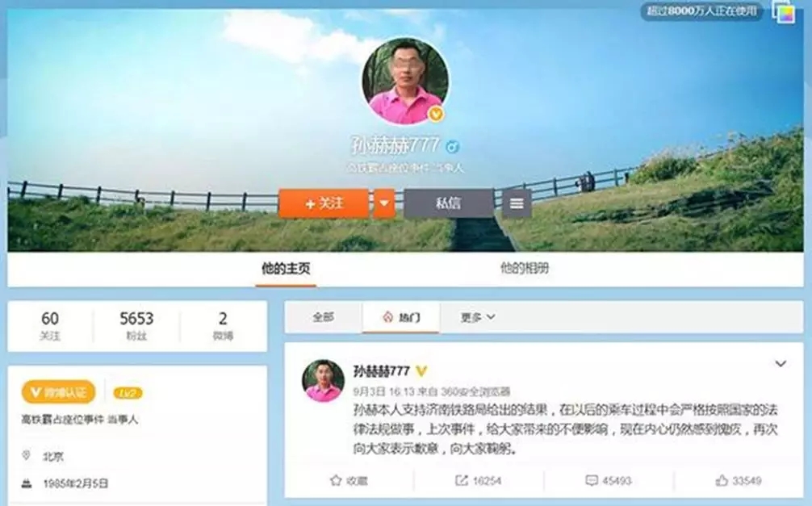Click the Lv2 level badge

tap(128, 393)
